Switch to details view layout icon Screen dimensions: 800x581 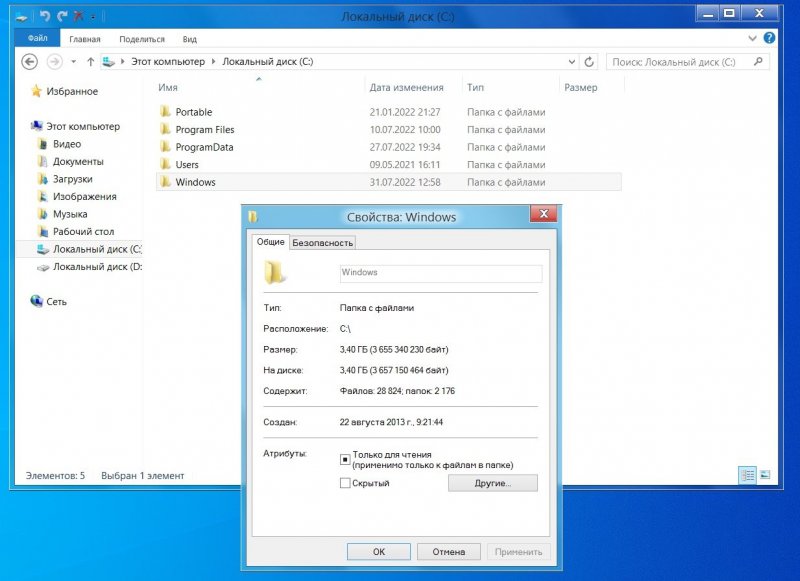tap(747, 474)
